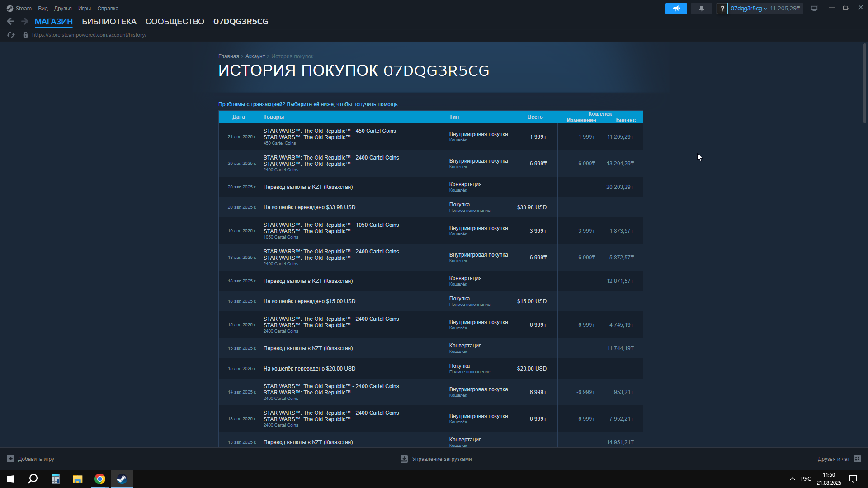This screenshot has width=868, height=488.
Task: Open the Вид menu
Action: (43, 9)
